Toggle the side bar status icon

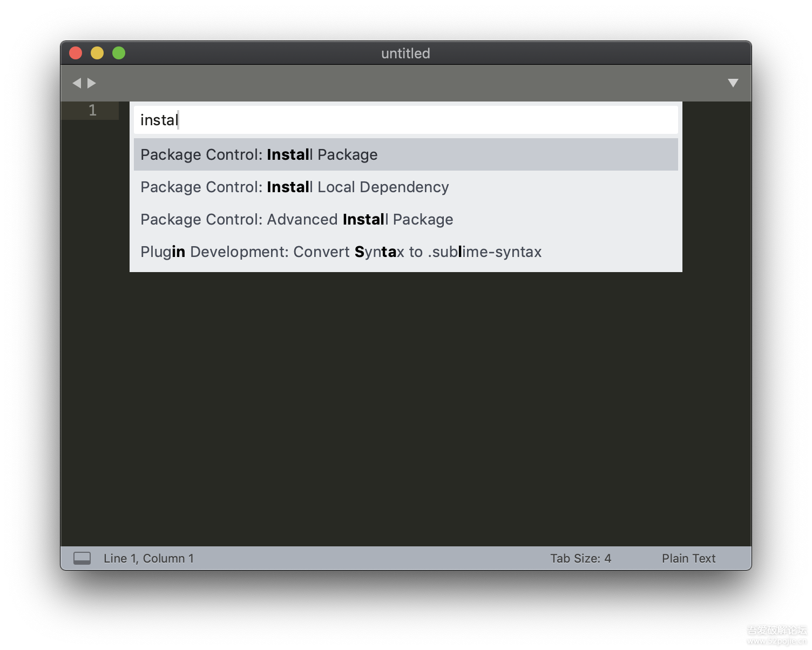tap(82, 558)
